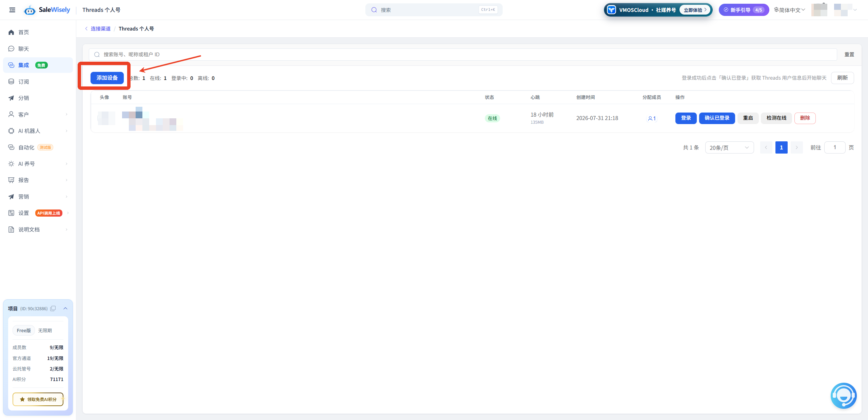Click the account search field
The image size is (868, 420).
pyautogui.click(x=463, y=55)
